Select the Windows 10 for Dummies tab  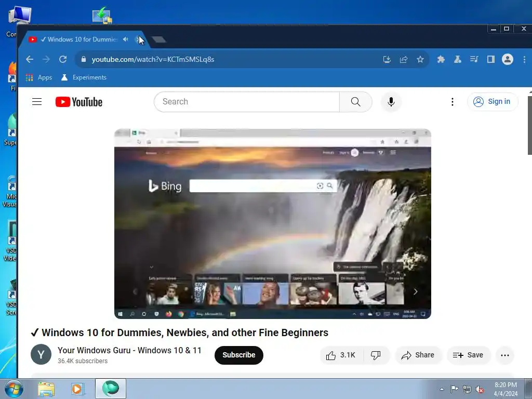82,39
